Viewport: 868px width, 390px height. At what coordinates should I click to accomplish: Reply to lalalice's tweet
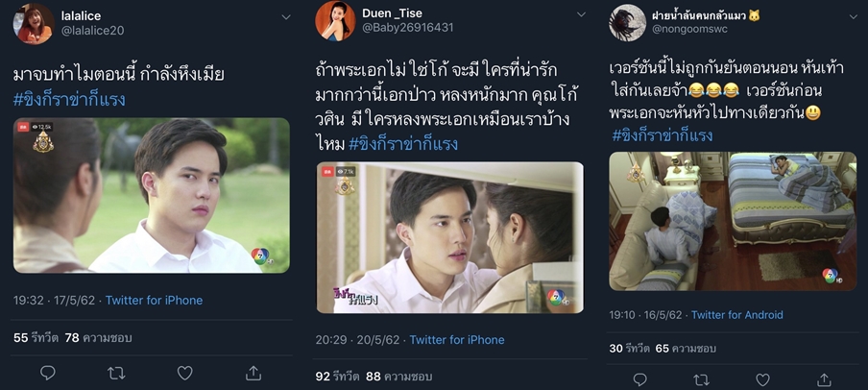click(48, 373)
